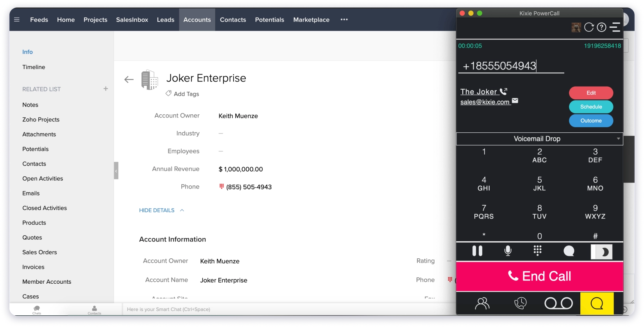Dial key 5 JKL on keypad
The height and width of the screenshot is (327, 644).
539,183
